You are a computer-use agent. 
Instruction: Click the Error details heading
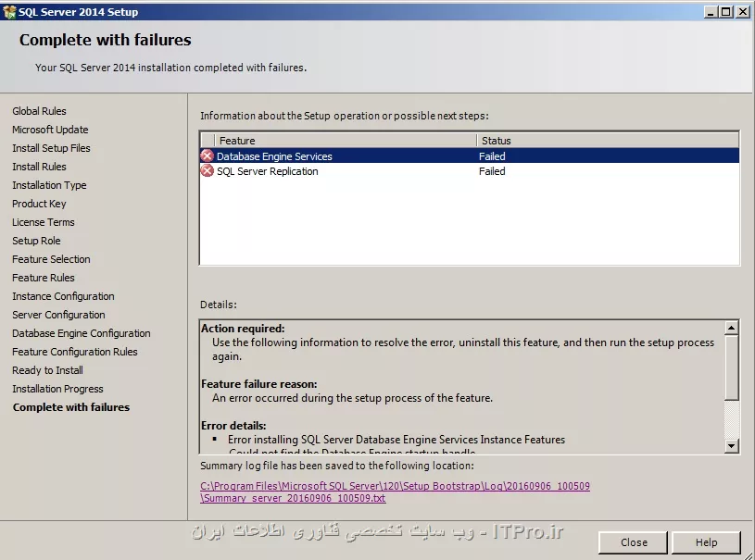[x=233, y=426]
